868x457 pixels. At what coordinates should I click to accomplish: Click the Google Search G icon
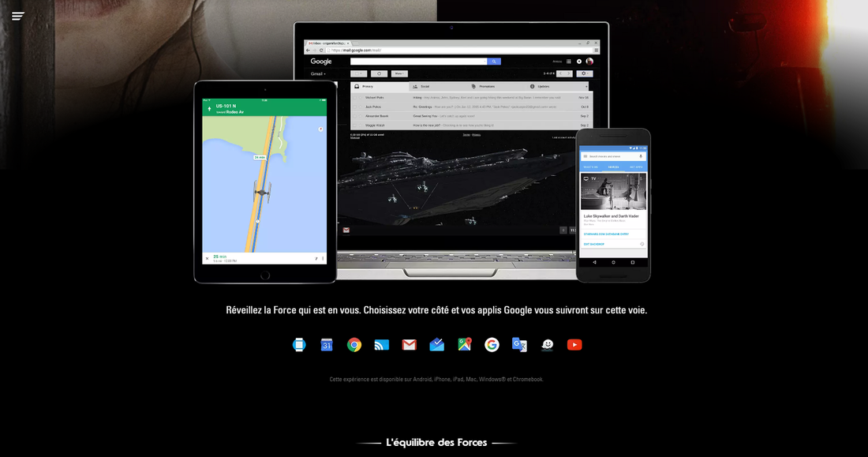click(x=492, y=345)
